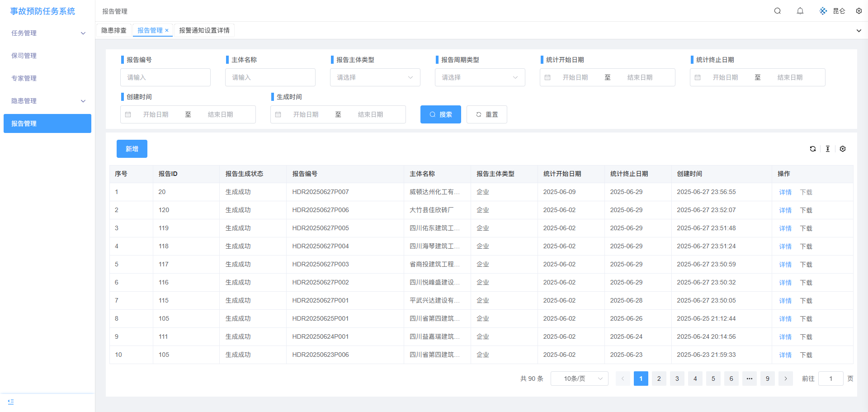
Task: Click calendar icon in 创建时间 filter
Action: [128, 114]
